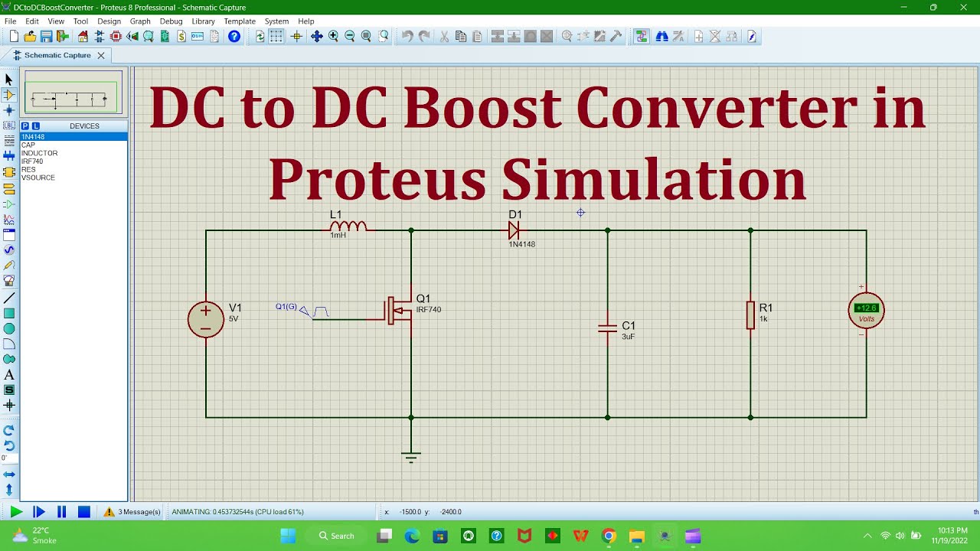980x551 pixels.
Task: Click the blue pan/center arrows icon
Action: coord(317,36)
